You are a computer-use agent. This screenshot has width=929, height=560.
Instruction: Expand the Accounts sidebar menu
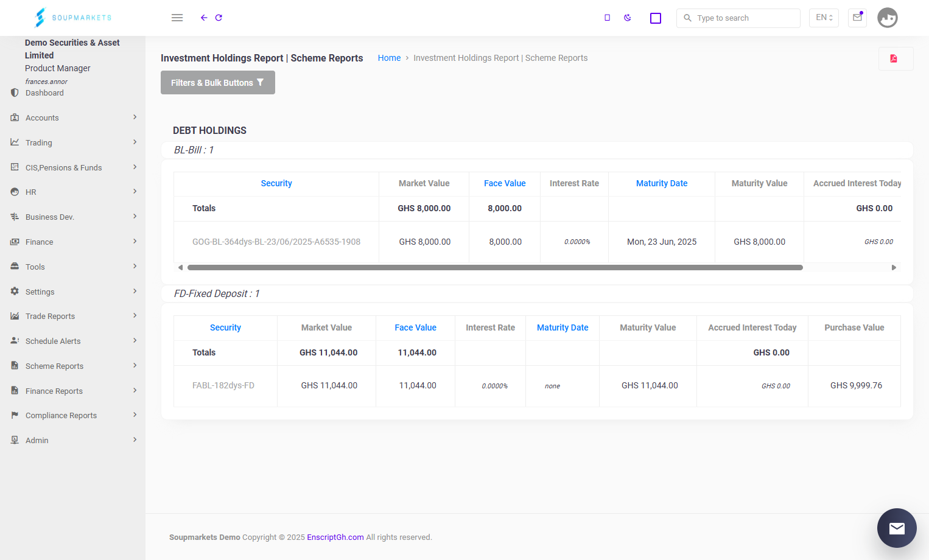(72, 117)
